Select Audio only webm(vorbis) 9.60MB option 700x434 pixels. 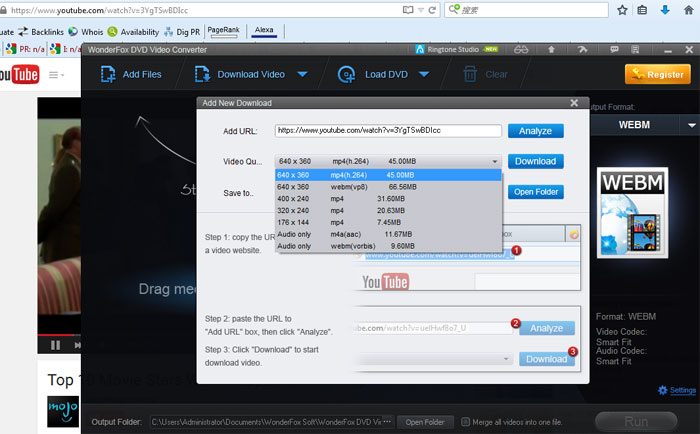[388, 246]
